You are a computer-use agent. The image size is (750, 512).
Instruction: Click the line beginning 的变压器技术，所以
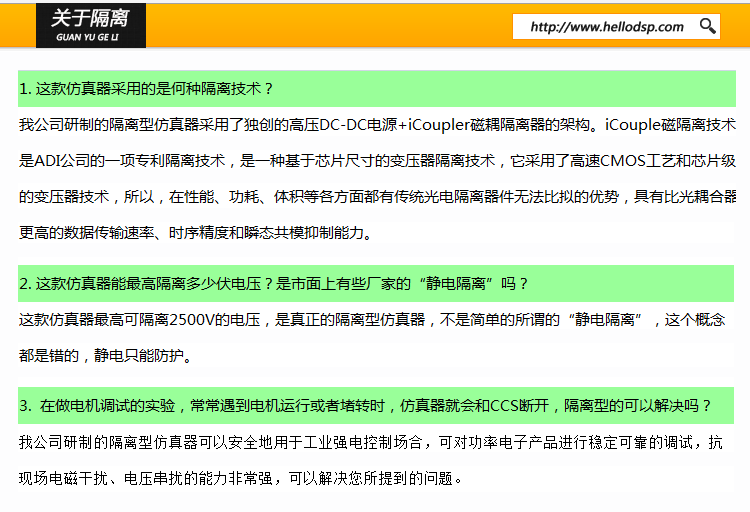[x=377, y=197]
